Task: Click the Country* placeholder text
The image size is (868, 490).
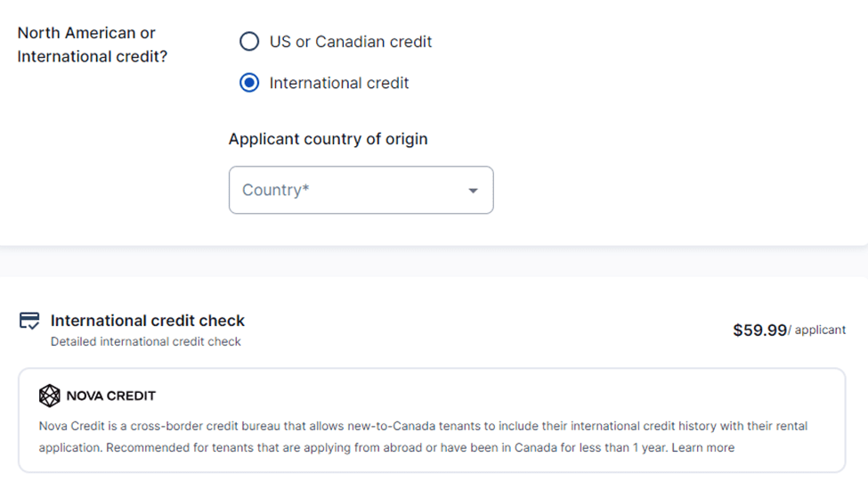Action: [x=276, y=190]
